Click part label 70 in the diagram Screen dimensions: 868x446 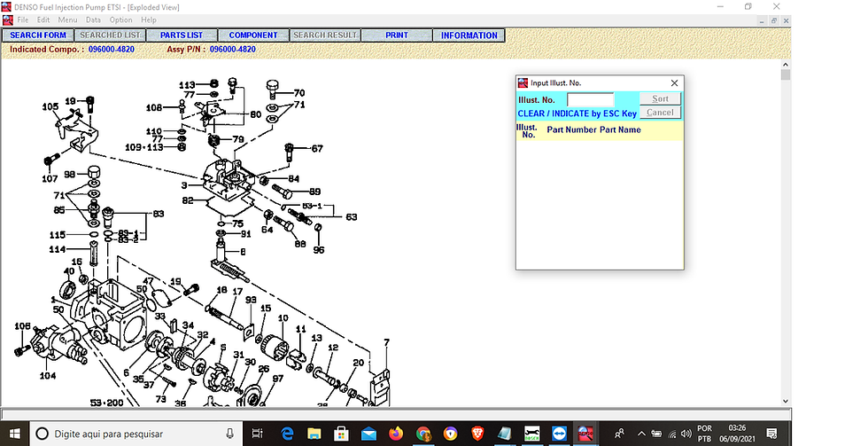point(299,92)
